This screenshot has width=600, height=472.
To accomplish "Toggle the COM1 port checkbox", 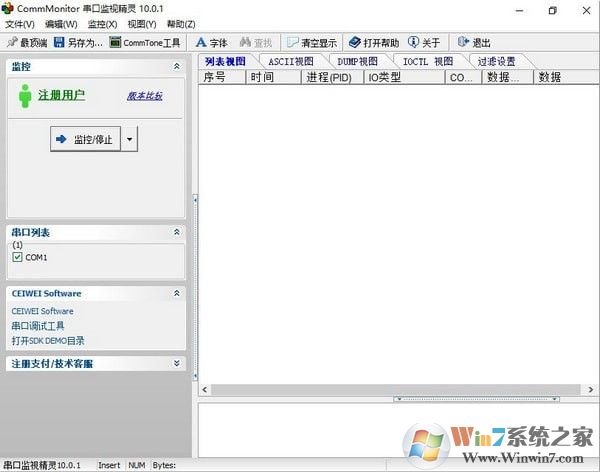I will coord(17,257).
